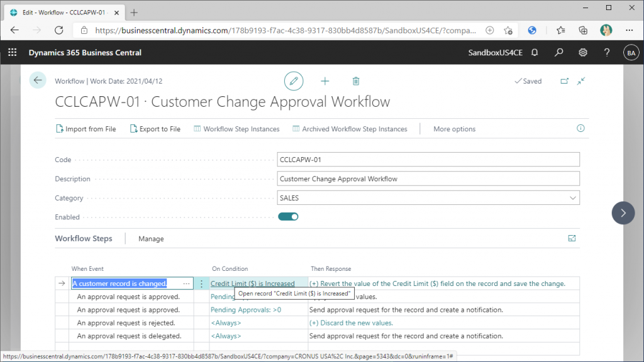Viewport: 644px width, 362px height.
Task: Go back using the workflow page arrow
Action: (38, 80)
